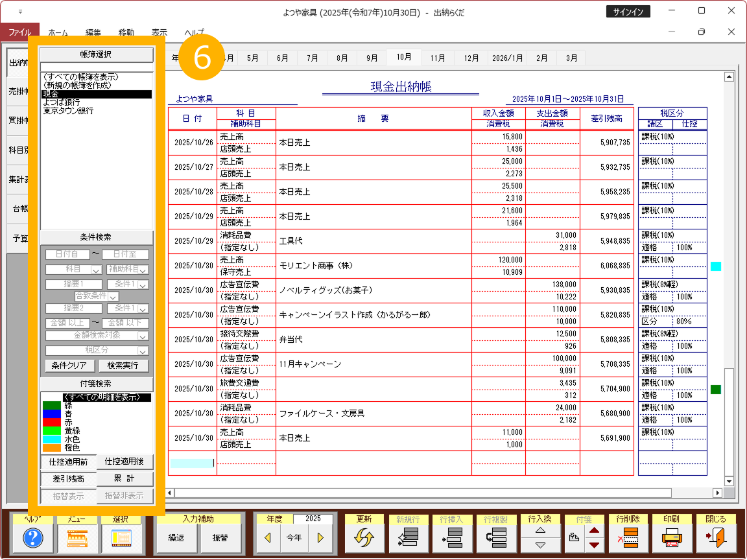Click the 印刷 printer icon
Viewport: 747px width, 560px height.
[x=672, y=537]
